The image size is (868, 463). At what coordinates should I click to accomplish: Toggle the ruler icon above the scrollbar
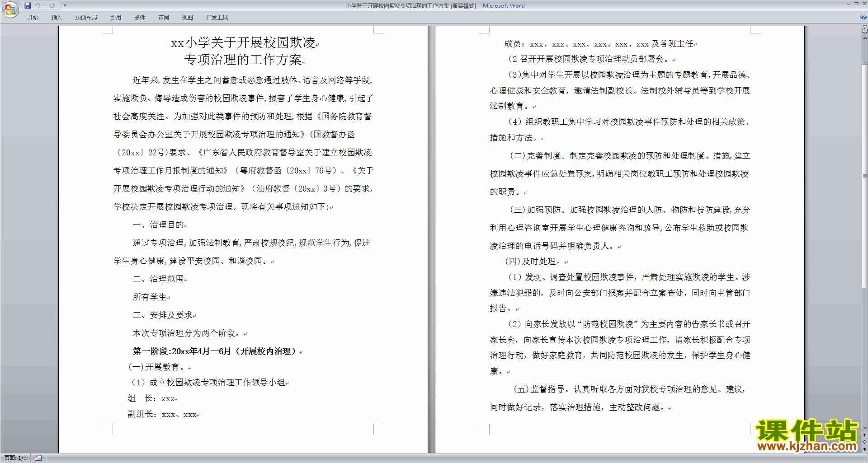(x=864, y=31)
